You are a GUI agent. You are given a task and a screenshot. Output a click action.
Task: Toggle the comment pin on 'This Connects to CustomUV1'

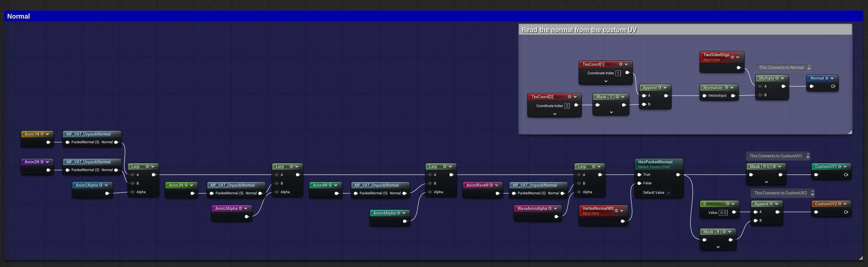coord(808,156)
